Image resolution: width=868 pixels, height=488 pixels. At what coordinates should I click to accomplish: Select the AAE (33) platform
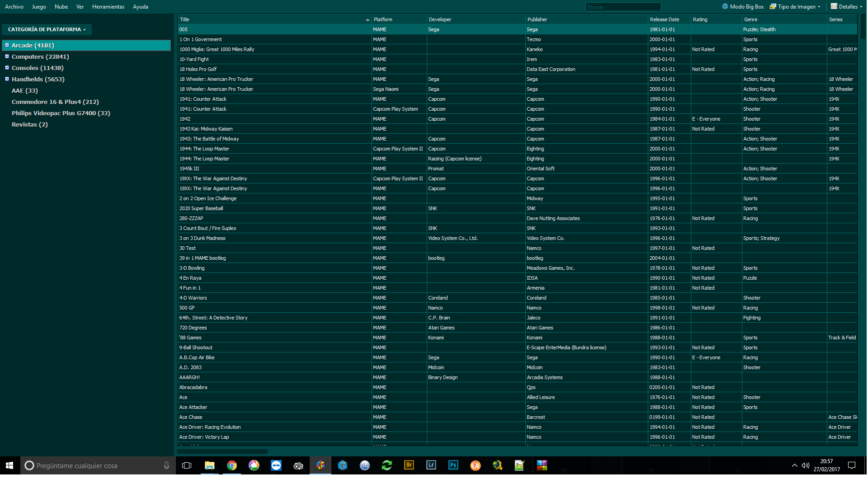coord(25,90)
